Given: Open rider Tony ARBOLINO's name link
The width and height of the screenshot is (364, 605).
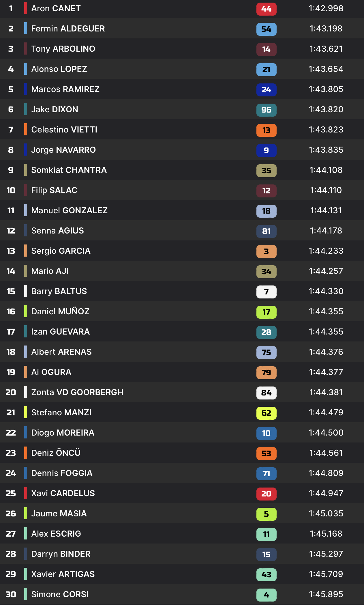Looking at the screenshot, I should point(63,49).
